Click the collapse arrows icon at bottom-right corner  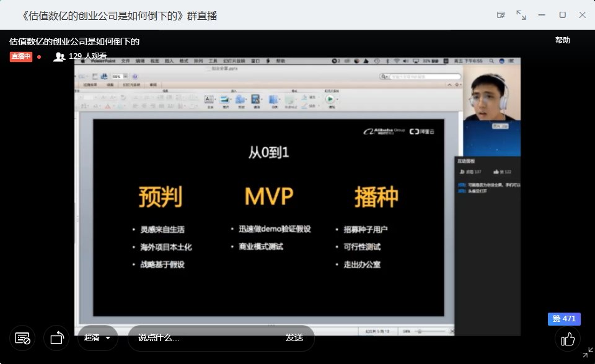pos(588,353)
